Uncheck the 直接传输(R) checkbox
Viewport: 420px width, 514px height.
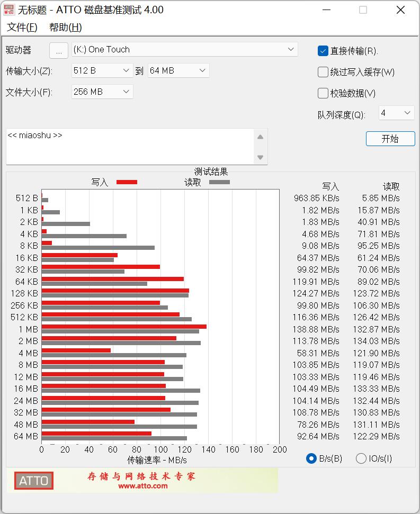323,51
